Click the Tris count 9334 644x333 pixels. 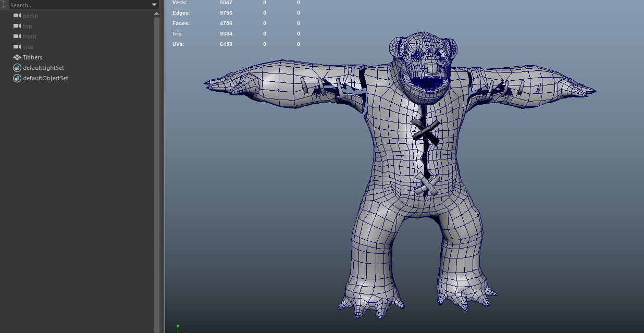coord(226,34)
